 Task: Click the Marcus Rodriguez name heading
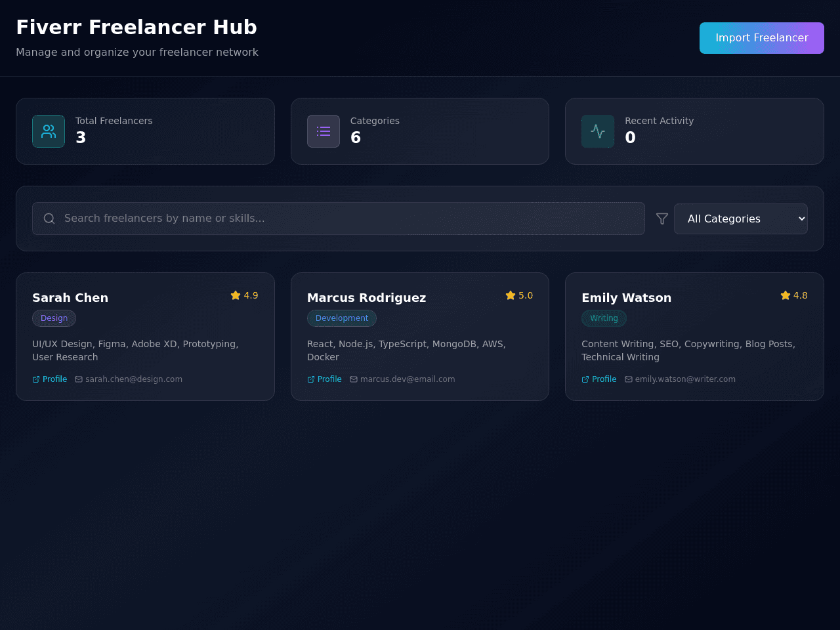coord(367,298)
